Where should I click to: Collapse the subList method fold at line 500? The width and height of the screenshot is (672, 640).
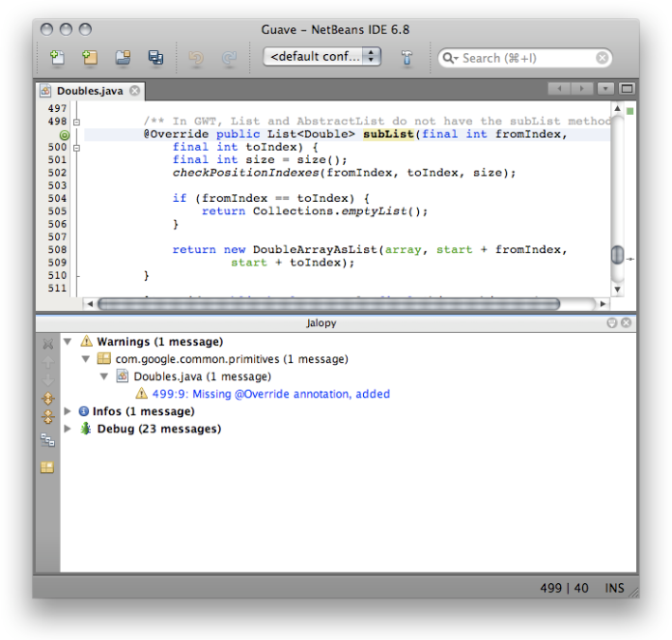tap(76, 148)
